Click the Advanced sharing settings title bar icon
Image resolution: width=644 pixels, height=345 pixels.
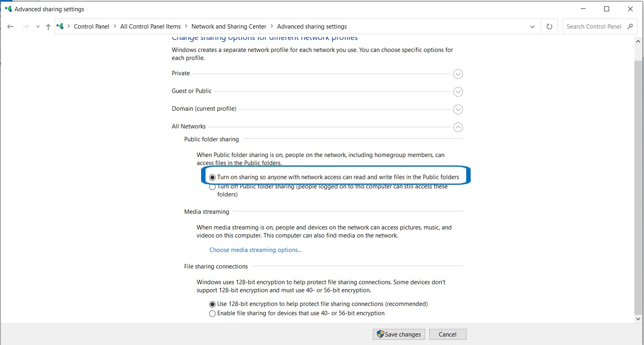(x=8, y=9)
